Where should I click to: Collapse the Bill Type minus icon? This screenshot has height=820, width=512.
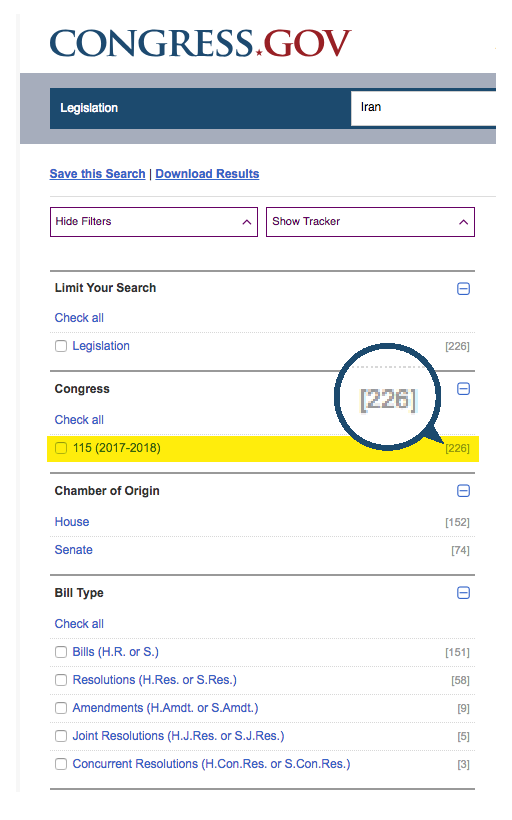(x=463, y=593)
